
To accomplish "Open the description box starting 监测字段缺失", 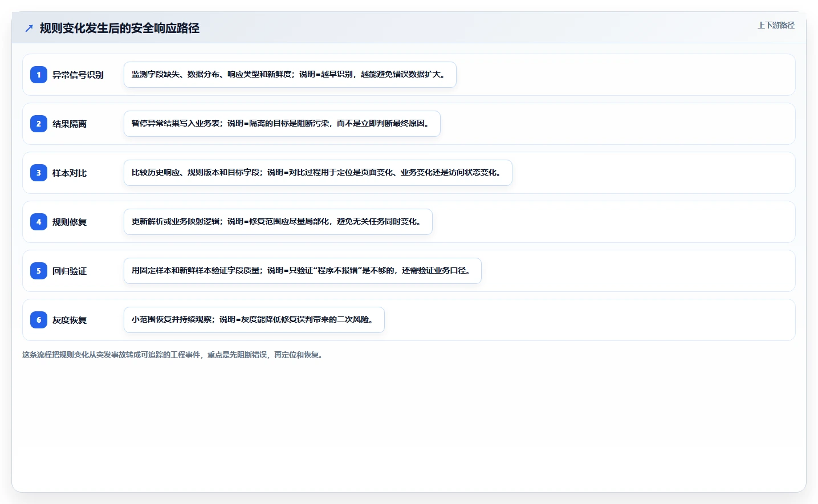I will [x=290, y=75].
